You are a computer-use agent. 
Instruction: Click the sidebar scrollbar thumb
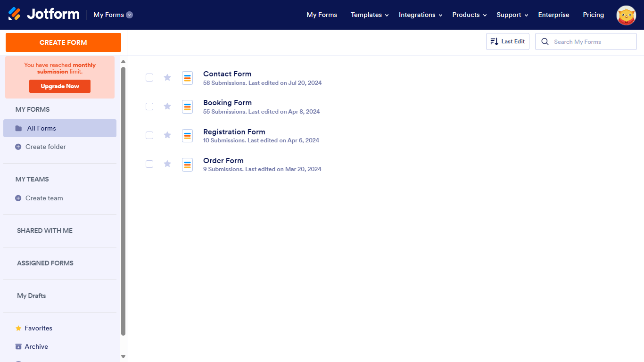124,201
